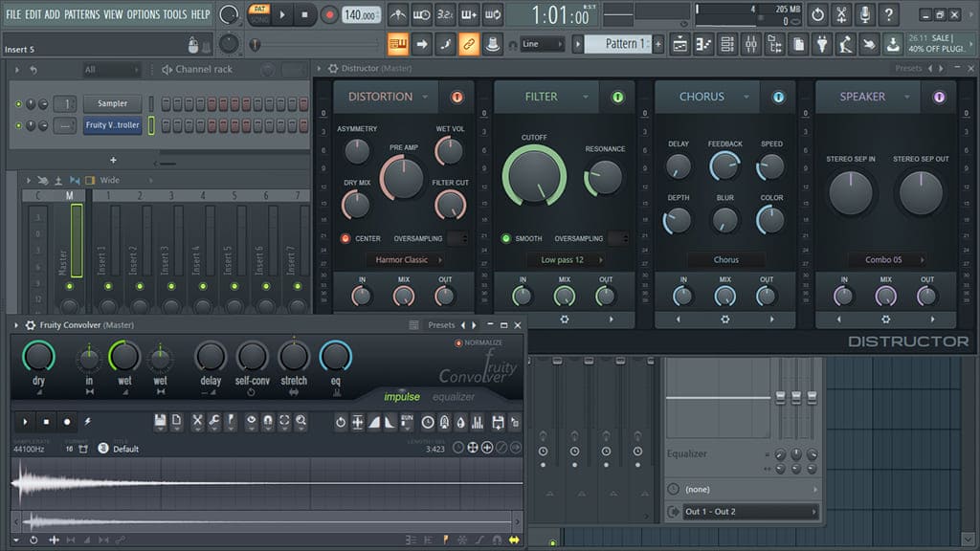The width and height of the screenshot is (980, 551).
Task: Click the Cutoff knob in the Filter module
Action: 533,175
